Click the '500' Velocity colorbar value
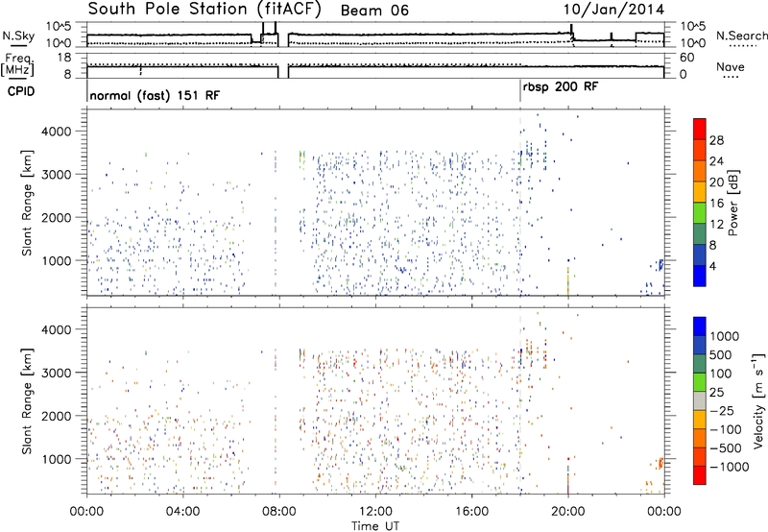This screenshot has height=532, width=768. coord(723,355)
